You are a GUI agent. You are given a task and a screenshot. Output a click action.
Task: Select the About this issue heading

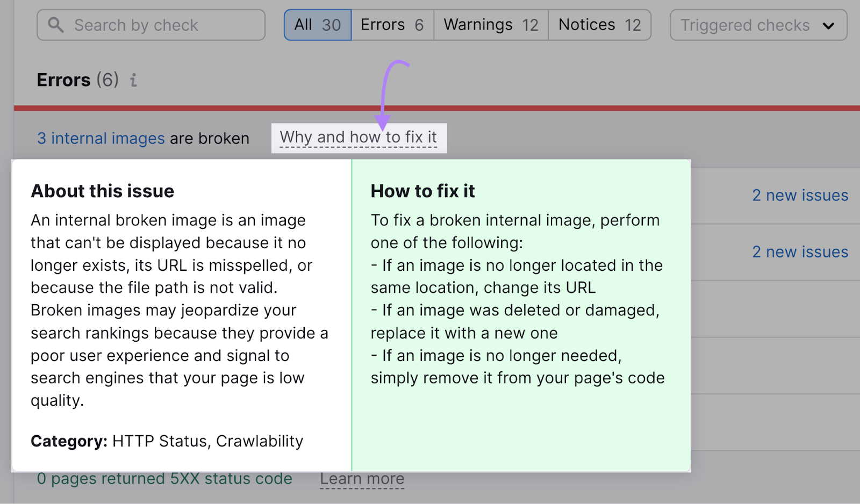pos(103,191)
